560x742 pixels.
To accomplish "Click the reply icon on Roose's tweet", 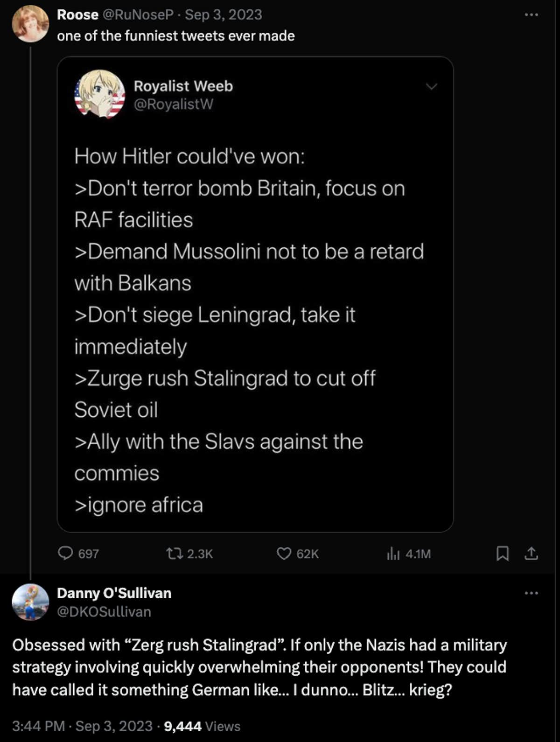I will click(65, 553).
